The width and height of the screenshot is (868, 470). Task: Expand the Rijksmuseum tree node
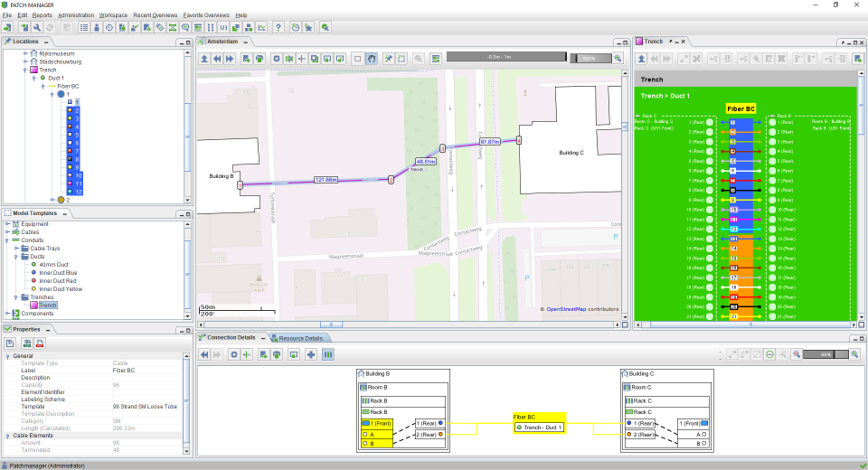coord(25,54)
